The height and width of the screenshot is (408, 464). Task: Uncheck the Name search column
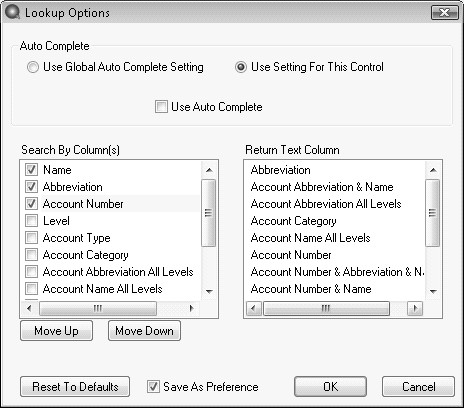coord(31,170)
